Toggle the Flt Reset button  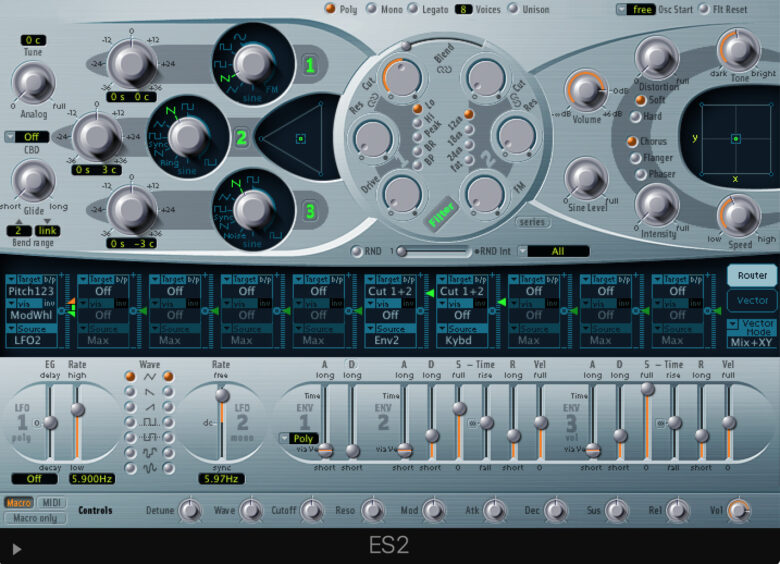(x=704, y=8)
